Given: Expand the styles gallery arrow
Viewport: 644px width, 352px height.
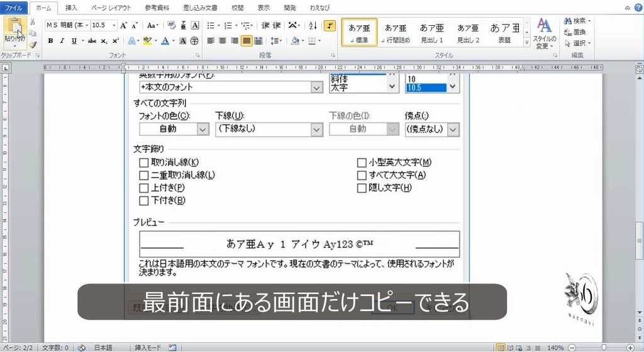Looking at the screenshot, I should 527,42.
